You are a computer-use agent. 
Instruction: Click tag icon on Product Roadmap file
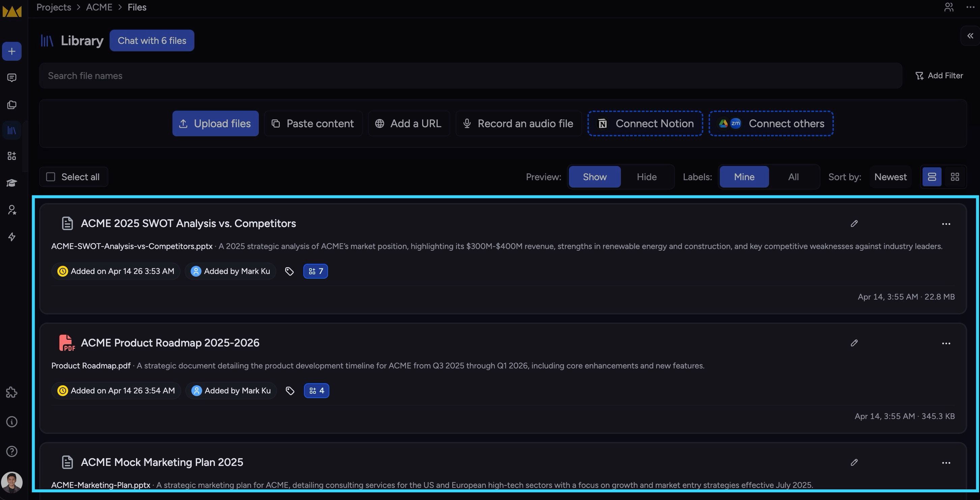click(x=290, y=390)
